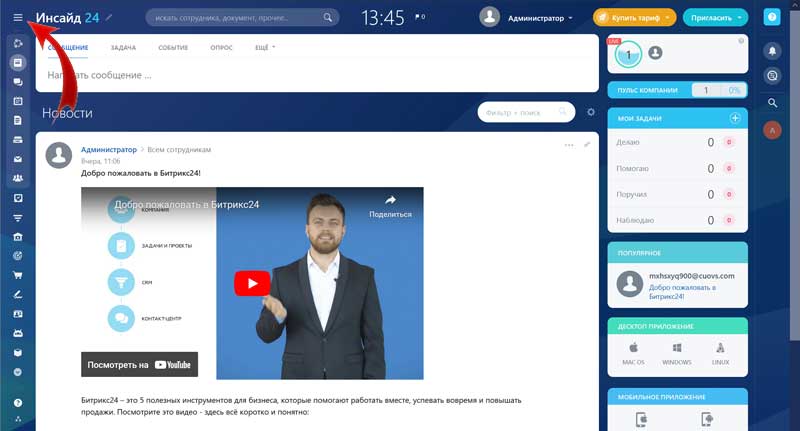Open the calendar icon in left sidebar
This screenshot has height=431, width=800.
(18, 101)
